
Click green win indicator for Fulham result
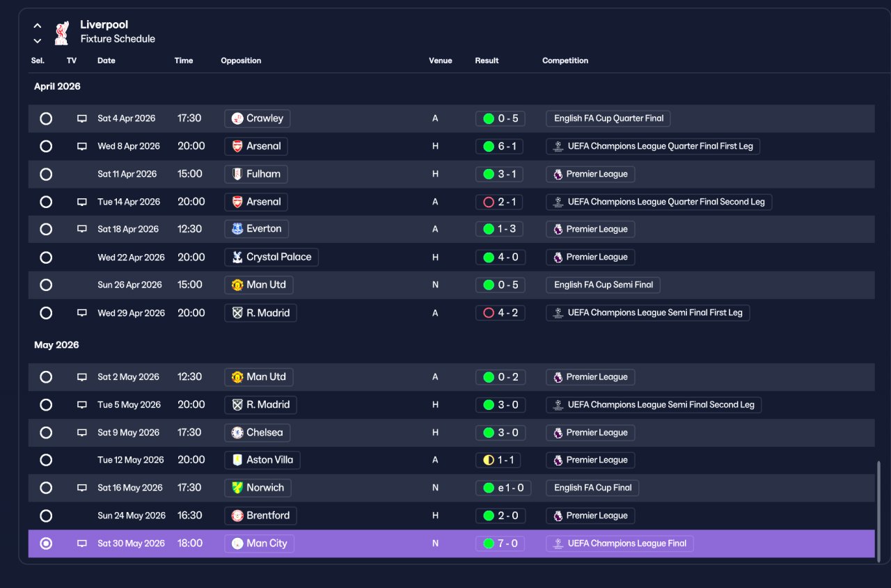pyautogui.click(x=489, y=174)
